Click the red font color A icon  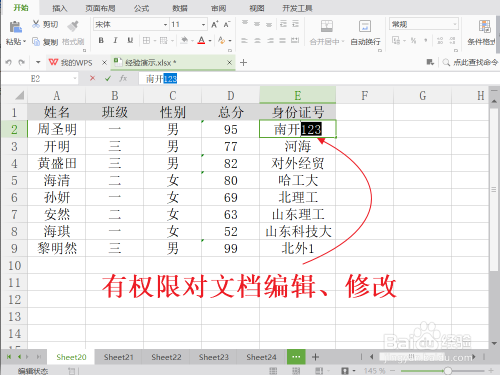pyautogui.click(x=201, y=41)
